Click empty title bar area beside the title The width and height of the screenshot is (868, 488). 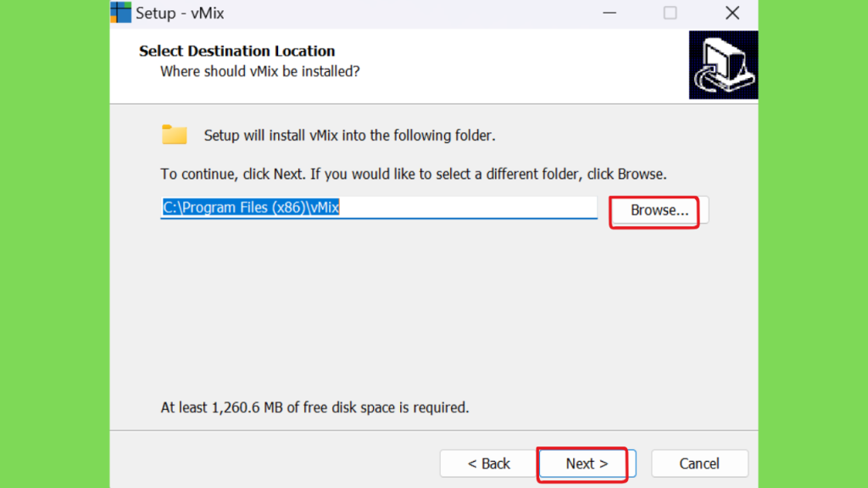point(409,14)
